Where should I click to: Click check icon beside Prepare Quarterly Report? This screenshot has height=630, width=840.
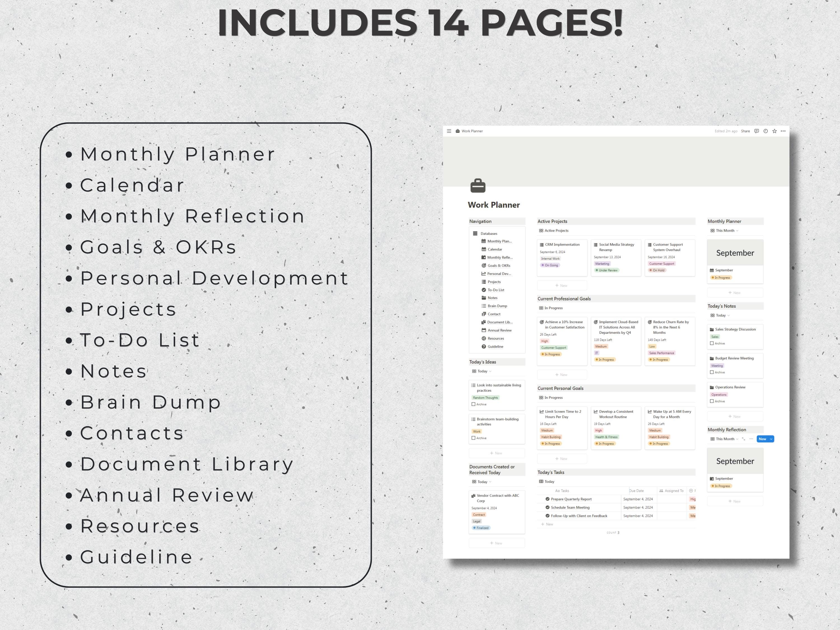[x=548, y=499]
